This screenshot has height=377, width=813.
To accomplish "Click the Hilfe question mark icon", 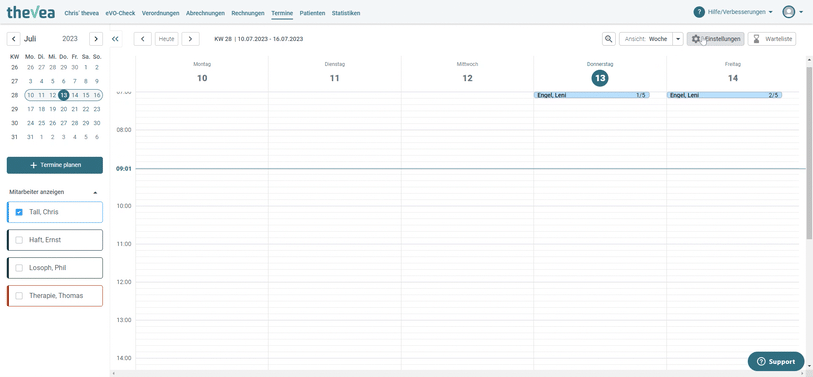I will pos(699,12).
